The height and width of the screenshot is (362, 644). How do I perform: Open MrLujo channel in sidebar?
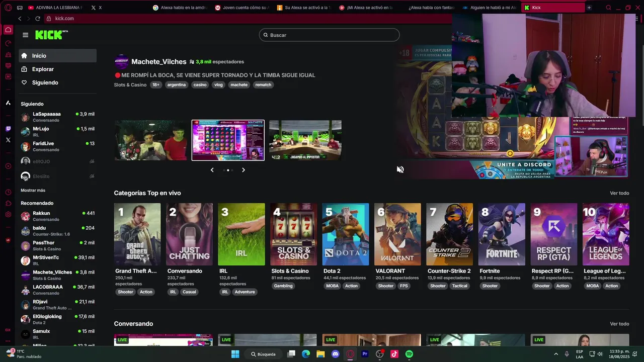(57, 132)
